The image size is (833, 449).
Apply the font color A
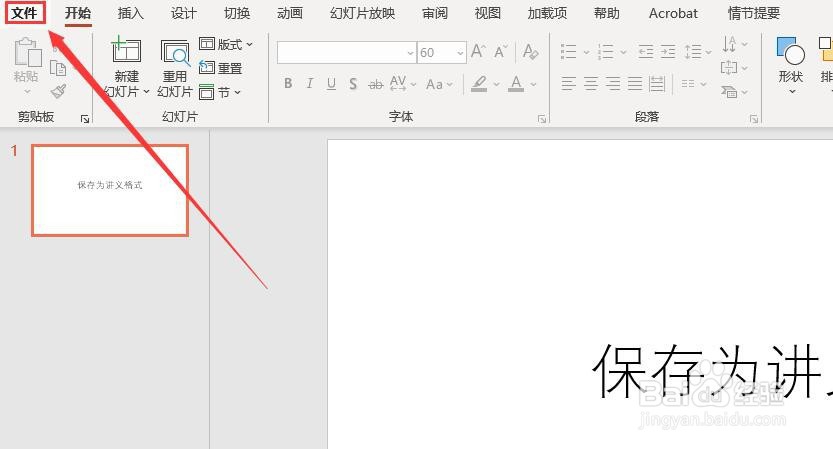pos(516,83)
